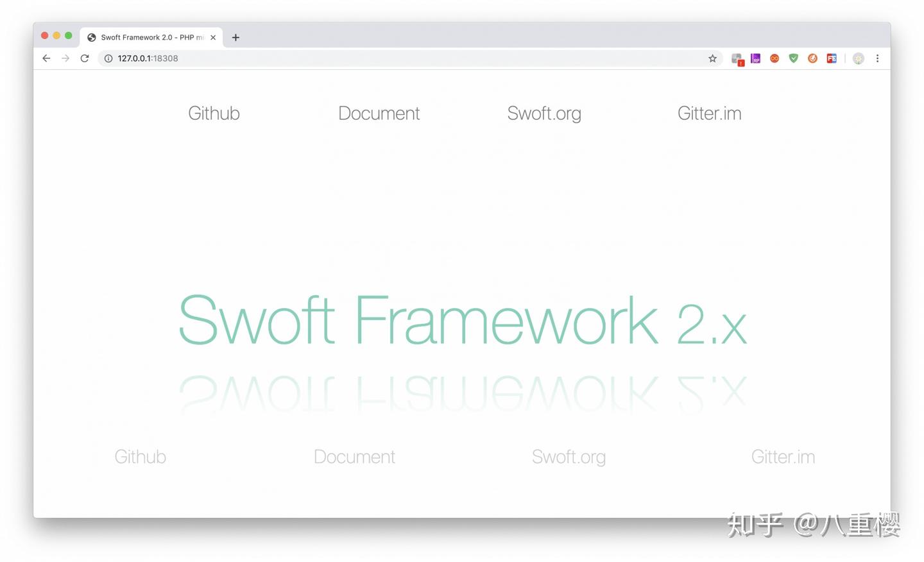The image size is (924, 562).
Task: Open the purple RP extension icon
Action: click(755, 58)
